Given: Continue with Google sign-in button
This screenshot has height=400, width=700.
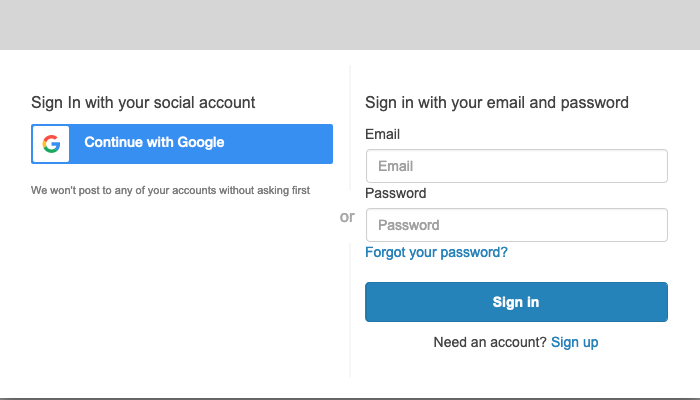Looking at the screenshot, I should (182, 144).
